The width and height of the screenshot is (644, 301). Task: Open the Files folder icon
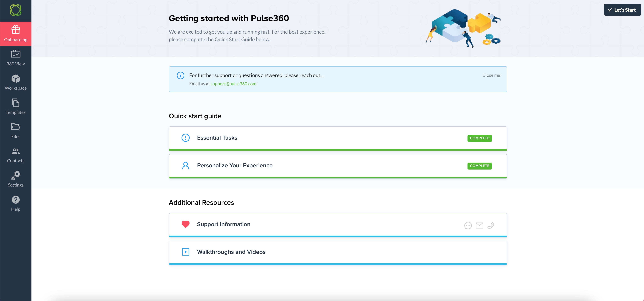[x=16, y=127]
